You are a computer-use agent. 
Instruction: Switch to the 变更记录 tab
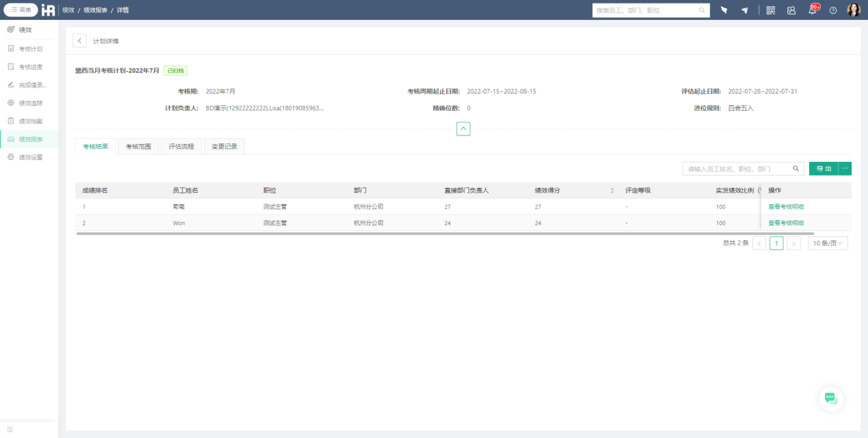coord(224,146)
